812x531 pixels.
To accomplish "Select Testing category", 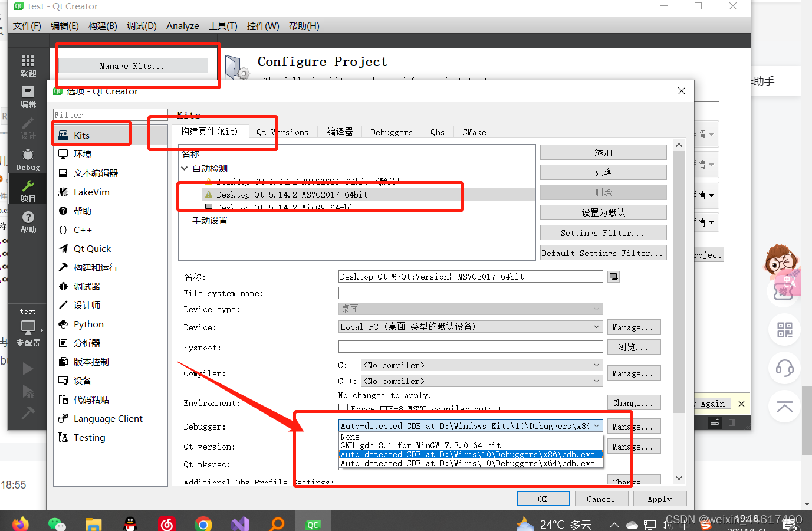I will [x=110, y=437].
